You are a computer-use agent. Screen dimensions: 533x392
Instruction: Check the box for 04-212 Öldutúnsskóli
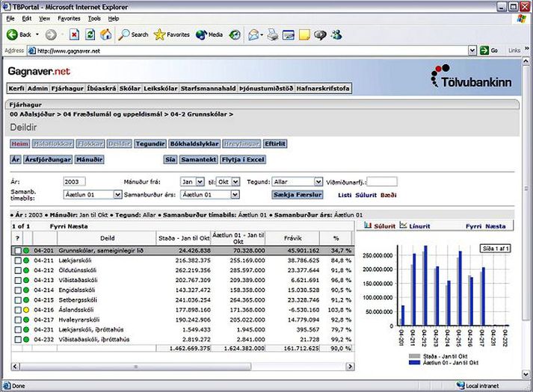pos(18,270)
